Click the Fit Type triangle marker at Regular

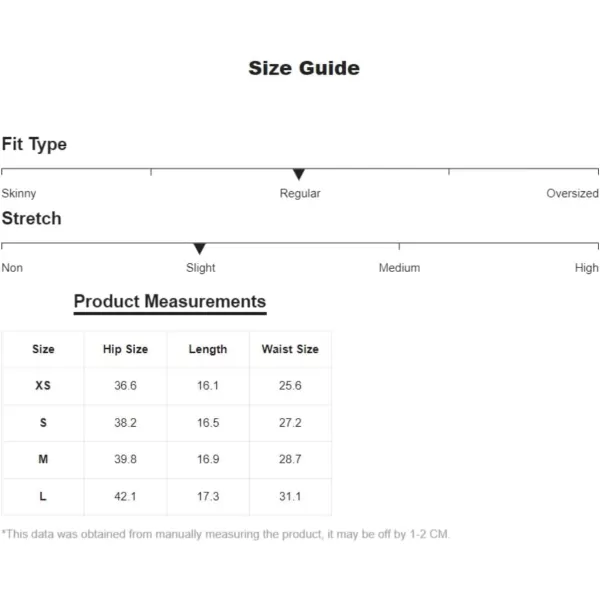(x=298, y=174)
